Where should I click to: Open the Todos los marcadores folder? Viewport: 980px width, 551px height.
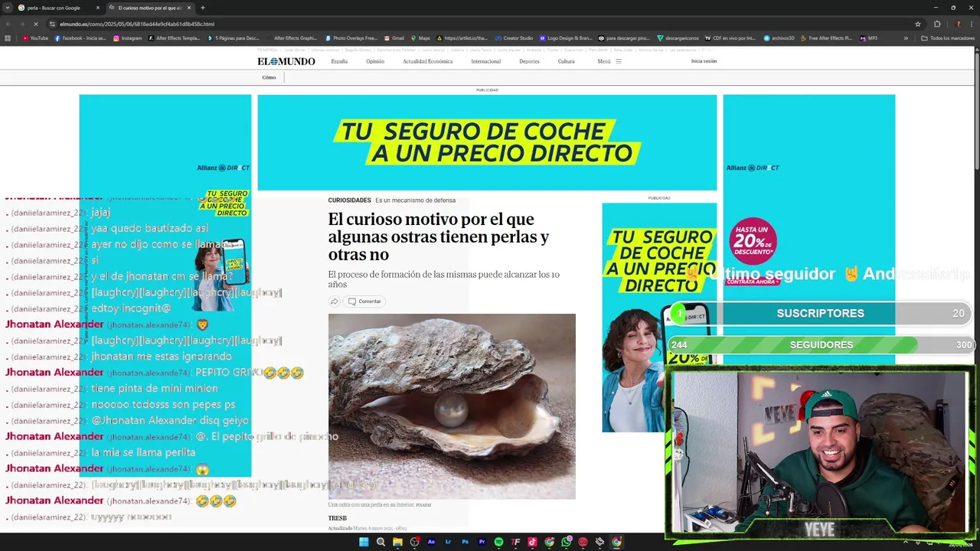(948, 38)
